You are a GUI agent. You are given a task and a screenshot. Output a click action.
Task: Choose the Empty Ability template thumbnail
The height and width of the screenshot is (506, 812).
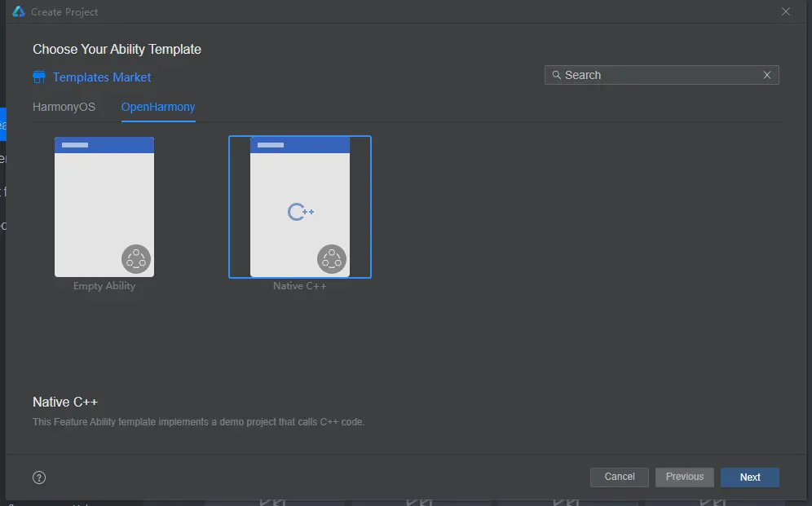(104, 207)
